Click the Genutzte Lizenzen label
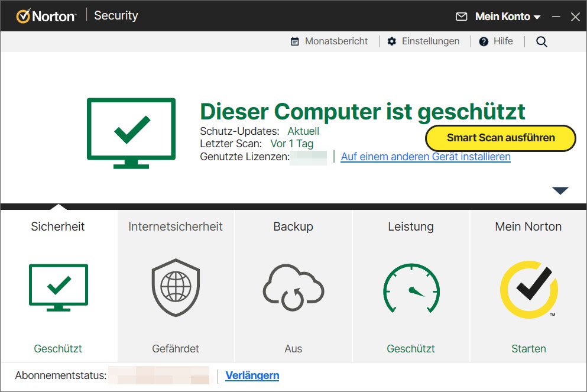 [x=245, y=157]
